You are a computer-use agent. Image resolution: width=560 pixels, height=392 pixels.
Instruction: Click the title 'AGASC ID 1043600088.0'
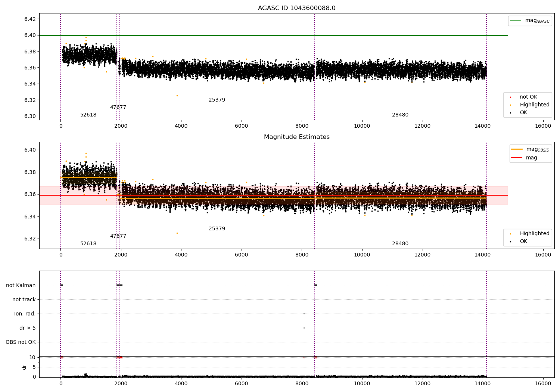pyautogui.click(x=296, y=8)
